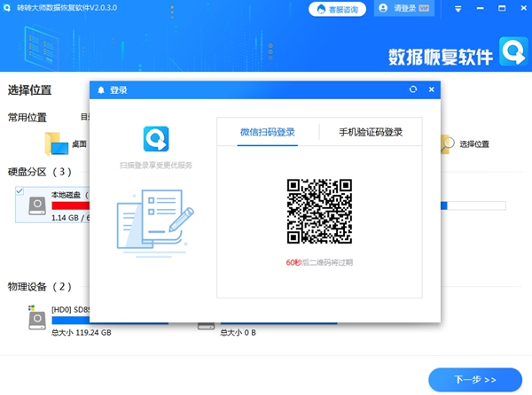Toggle the 本地磁盘 partition checkbox
Viewport: 532px width, 395px height.
pos(20,191)
